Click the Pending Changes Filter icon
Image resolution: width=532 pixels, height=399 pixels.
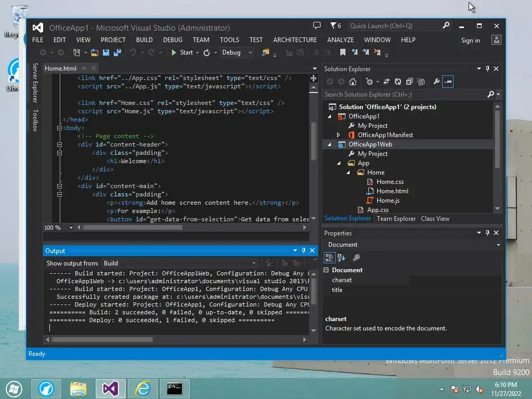(x=369, y=82)
